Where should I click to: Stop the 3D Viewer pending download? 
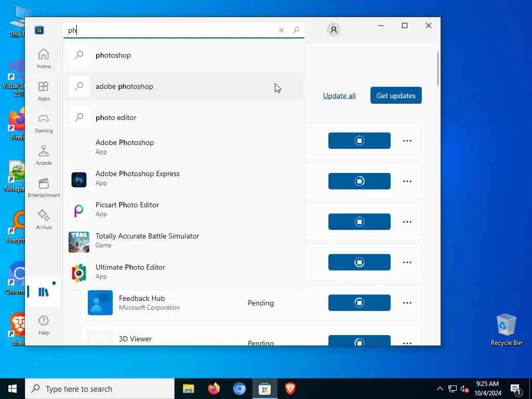[360, 340]
